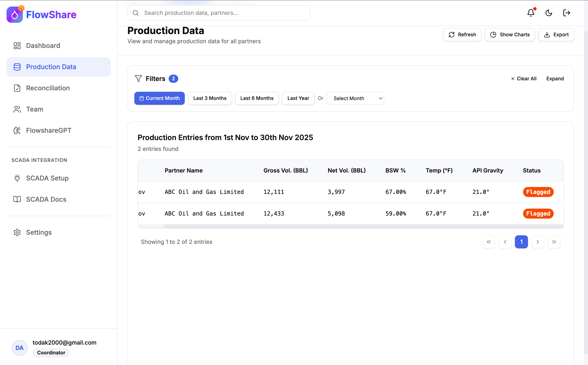The width and height of the screenshot is (588, 365).
Task: Open the Select Month dropdown
Action: [x=355, y=98]
